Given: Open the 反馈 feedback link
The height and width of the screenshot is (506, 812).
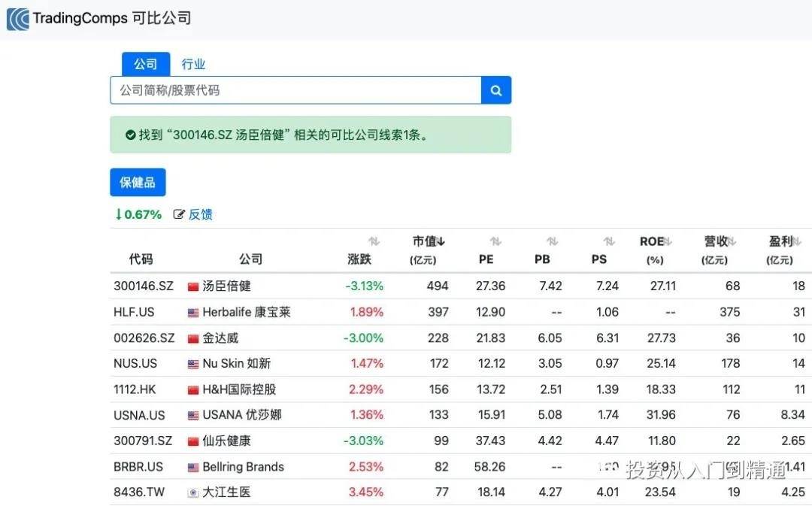Looking at the screenshot, I should tap(200, 214).
